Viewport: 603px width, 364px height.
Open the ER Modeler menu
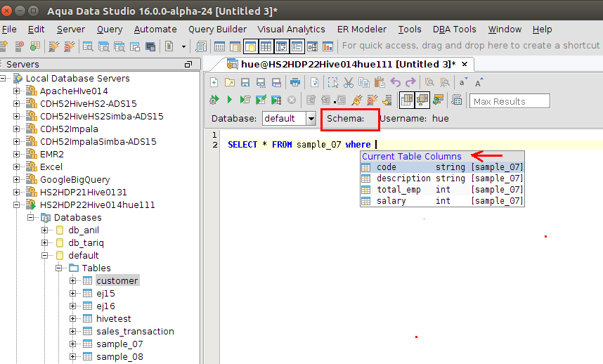[x=361, y=30]
